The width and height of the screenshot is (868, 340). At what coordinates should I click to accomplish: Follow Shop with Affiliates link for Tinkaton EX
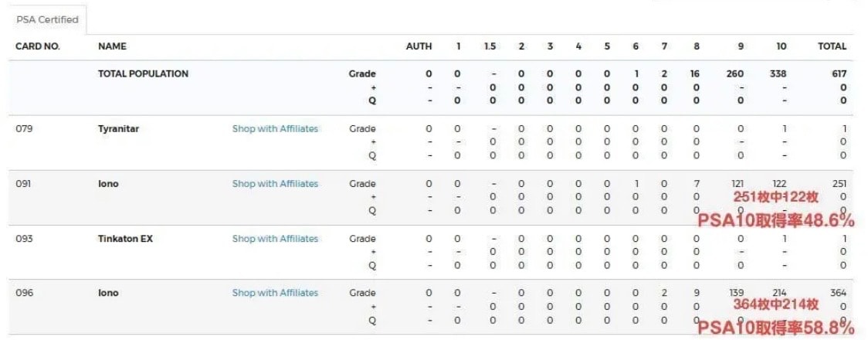pyautogui.click(x=275, y=239)
